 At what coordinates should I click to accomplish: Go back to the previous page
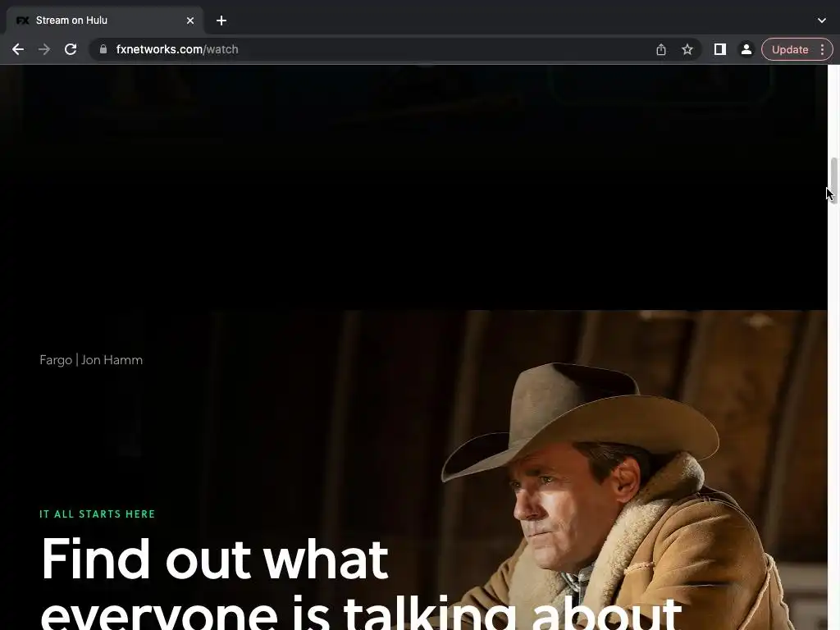[x=18, y=49]
